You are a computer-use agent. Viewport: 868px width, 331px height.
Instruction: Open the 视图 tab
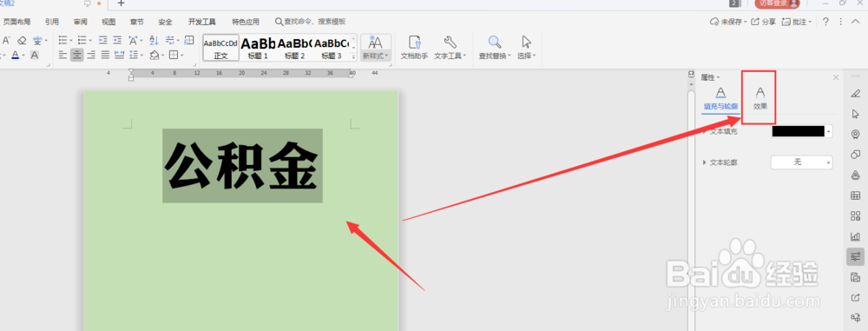108,23
